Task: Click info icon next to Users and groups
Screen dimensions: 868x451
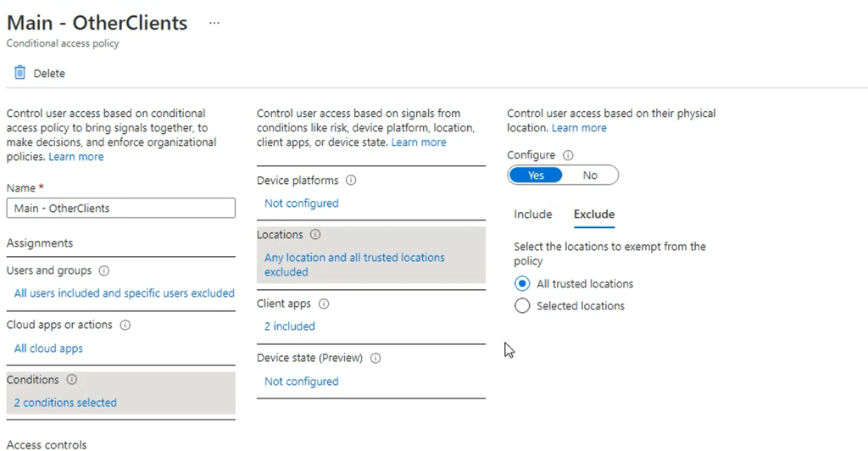Action: tap(105, 271)
